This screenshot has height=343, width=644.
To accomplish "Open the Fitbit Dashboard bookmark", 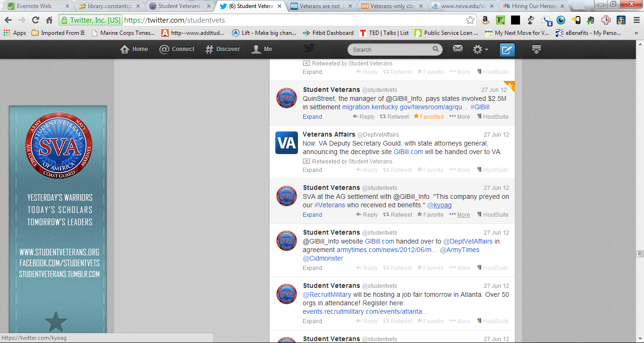I will click(x=328, y=33).
